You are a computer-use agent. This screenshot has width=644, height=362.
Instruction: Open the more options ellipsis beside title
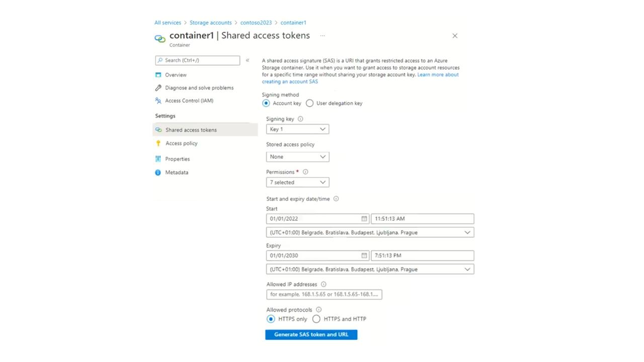(323, 36)
